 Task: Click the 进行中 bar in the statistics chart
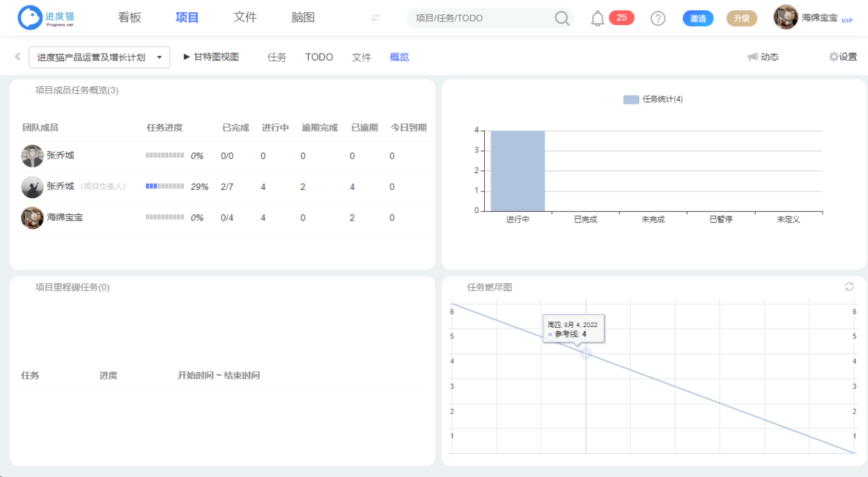(518, 170)
